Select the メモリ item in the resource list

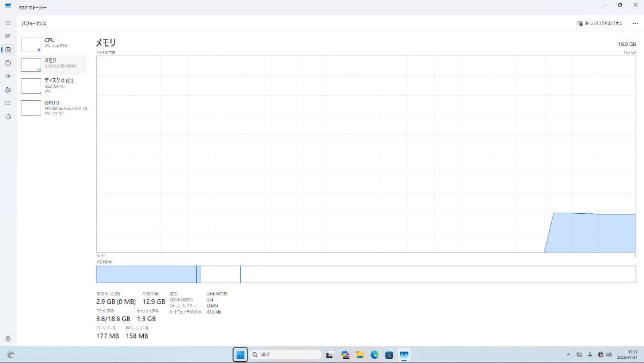coord(53,64)
